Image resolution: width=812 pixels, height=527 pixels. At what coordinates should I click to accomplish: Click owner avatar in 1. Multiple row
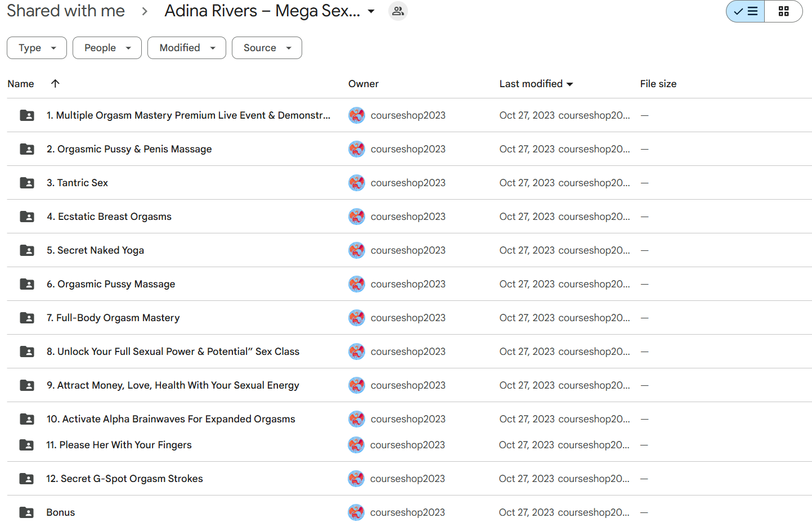pyautogui.click(x=357, y=115)
